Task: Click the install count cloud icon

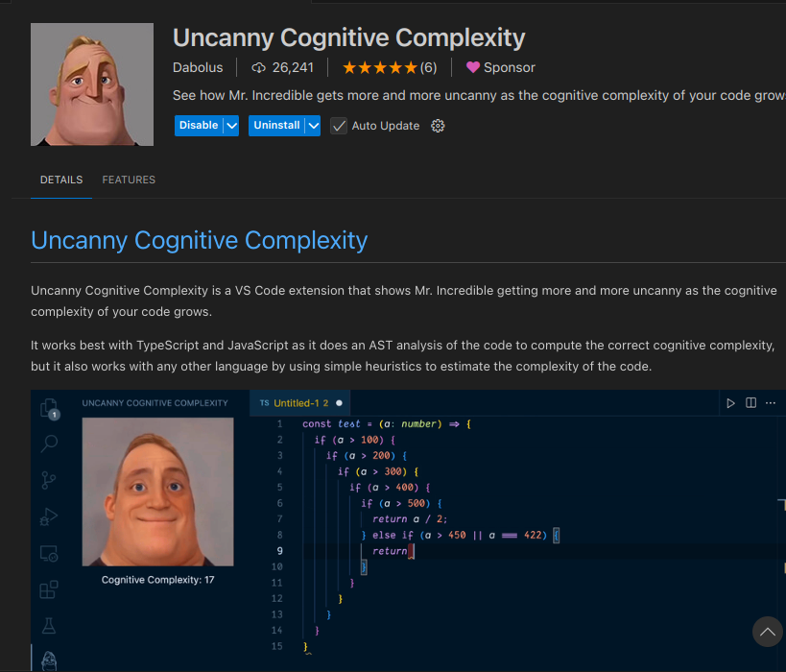Action: tap(258, 68)
